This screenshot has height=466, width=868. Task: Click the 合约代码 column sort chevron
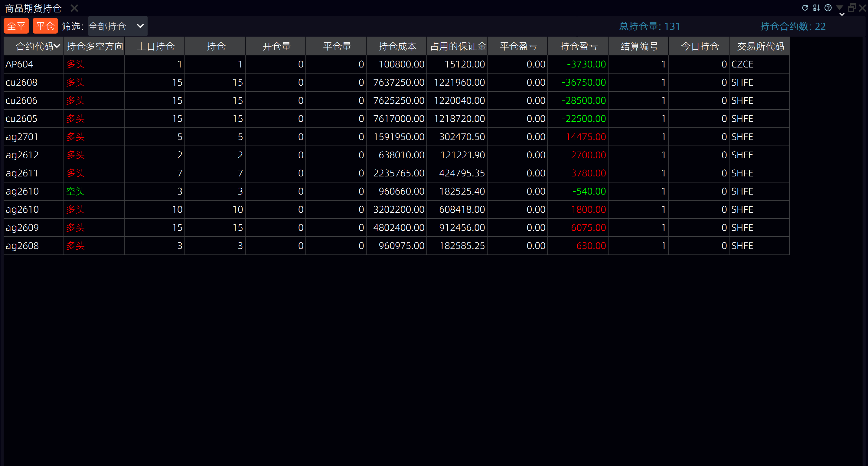57,46
